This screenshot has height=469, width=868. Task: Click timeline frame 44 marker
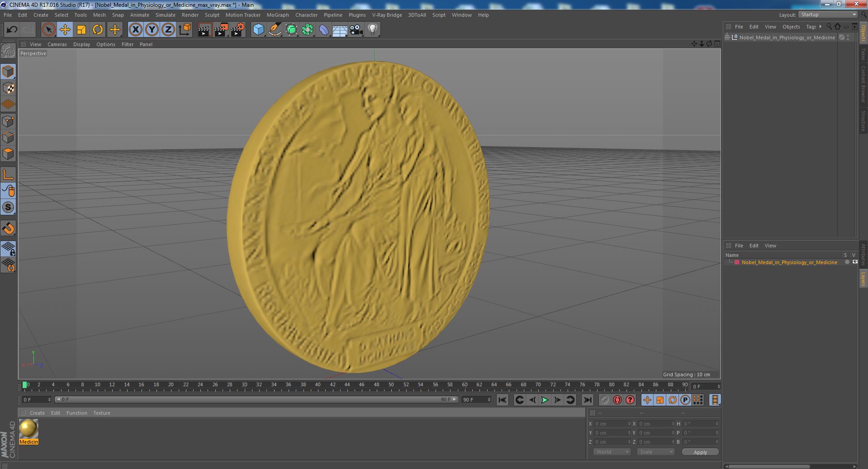[347, 385]
